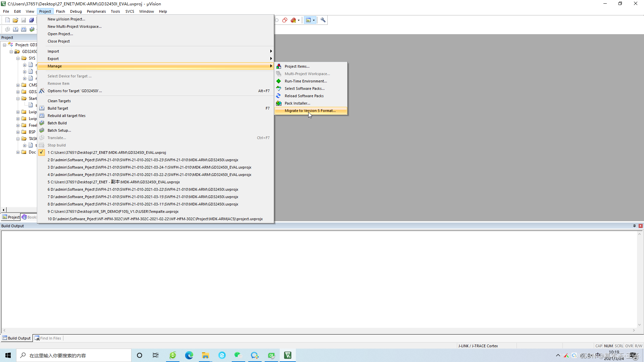Choose Migrate to Version 5 Format
The height and width of the screenshot is (362, 644).
pos(310,111)
